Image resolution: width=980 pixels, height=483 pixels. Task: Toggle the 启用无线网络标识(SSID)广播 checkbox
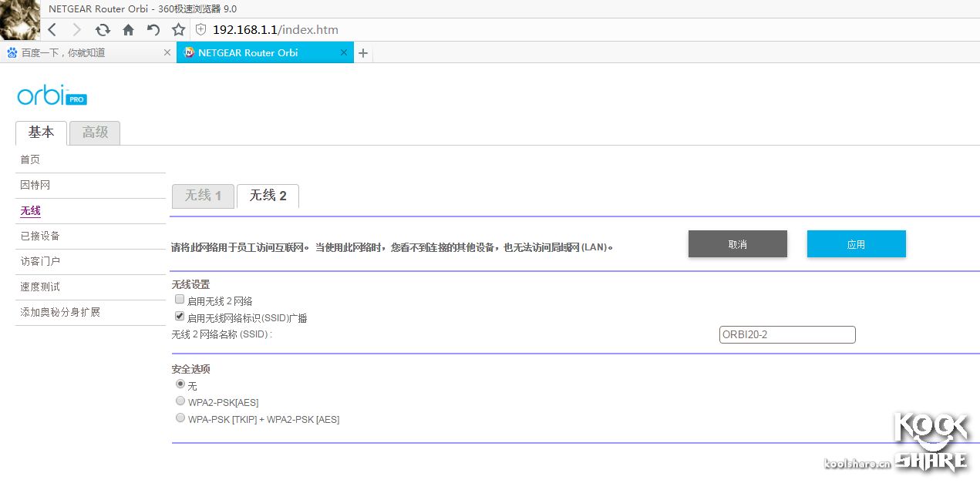[x=180, y=317]
